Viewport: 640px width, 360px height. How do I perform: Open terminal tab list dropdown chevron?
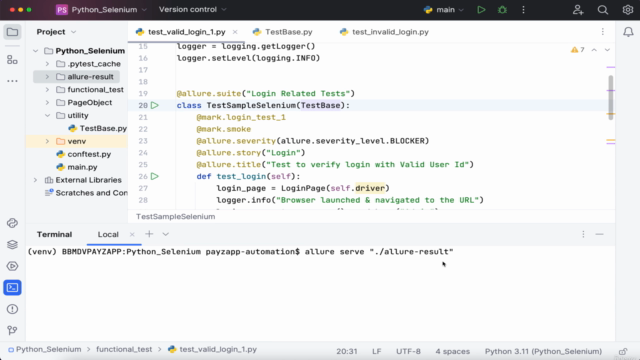165,234
